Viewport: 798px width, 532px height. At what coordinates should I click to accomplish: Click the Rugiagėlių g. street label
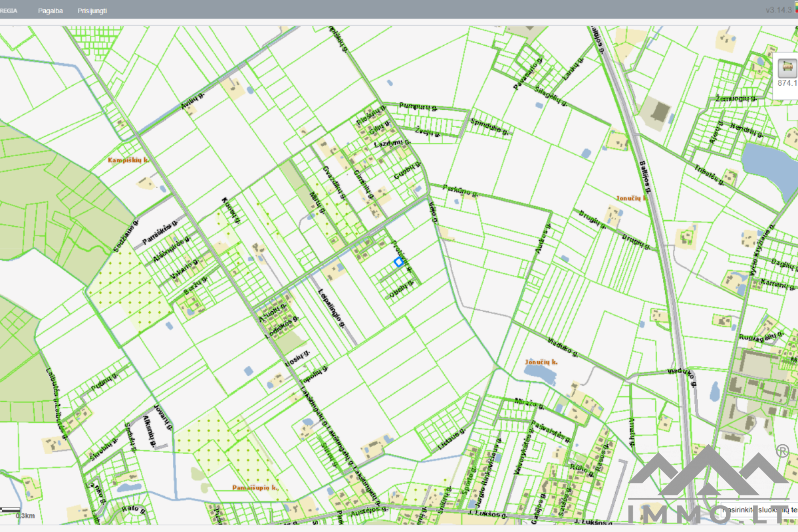pos(761,336)
